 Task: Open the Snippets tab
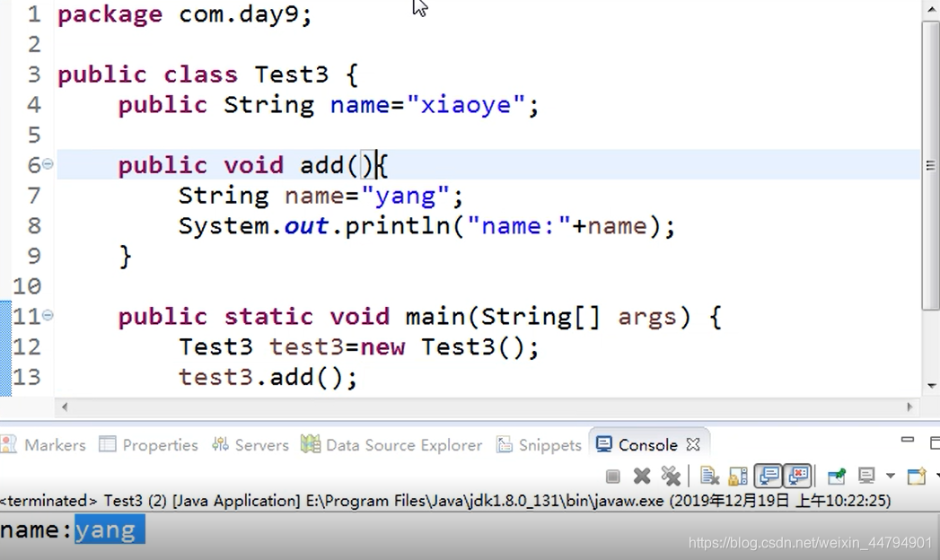[539, 445]
